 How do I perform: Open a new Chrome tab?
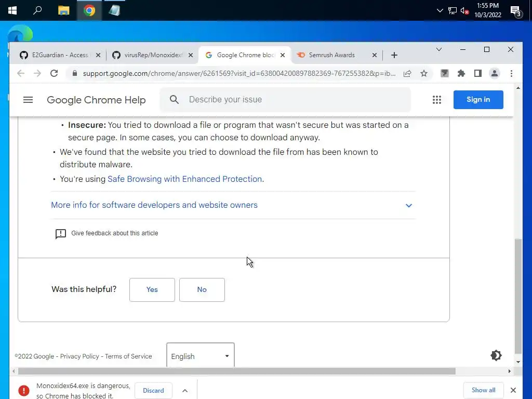point(394,55)
